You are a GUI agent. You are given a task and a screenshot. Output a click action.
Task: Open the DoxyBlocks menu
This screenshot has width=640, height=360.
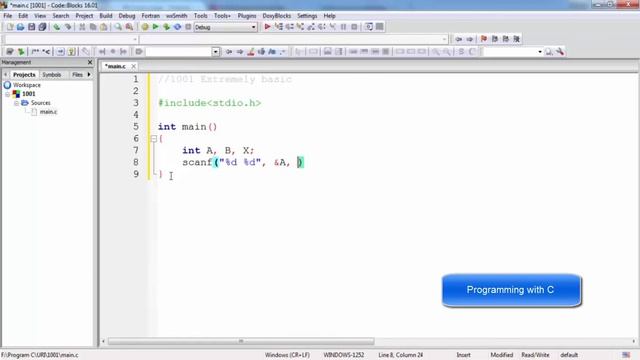(277, 16)
